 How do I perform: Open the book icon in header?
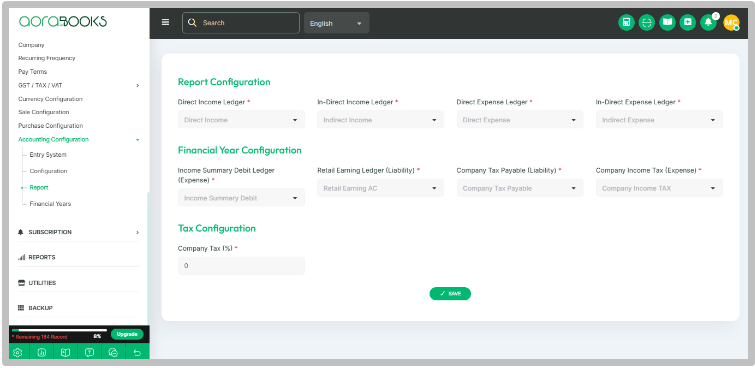(x=667, y=22)
